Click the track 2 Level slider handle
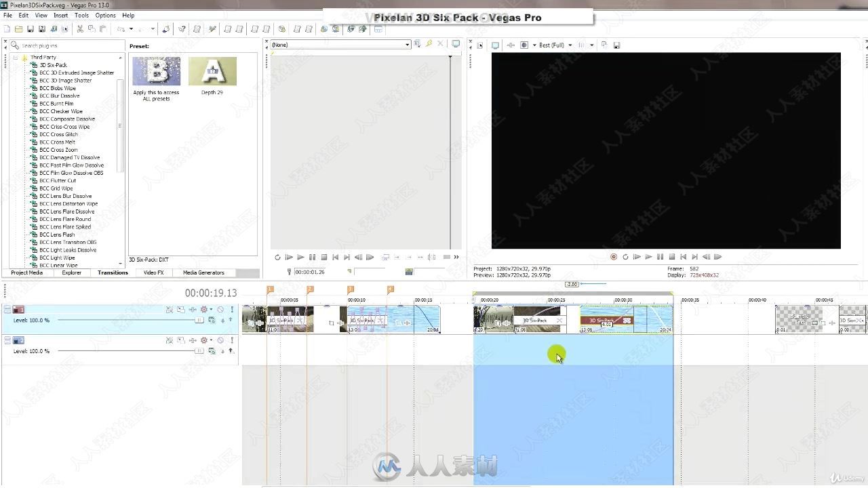Screen dimensions: 868x488 199,351
